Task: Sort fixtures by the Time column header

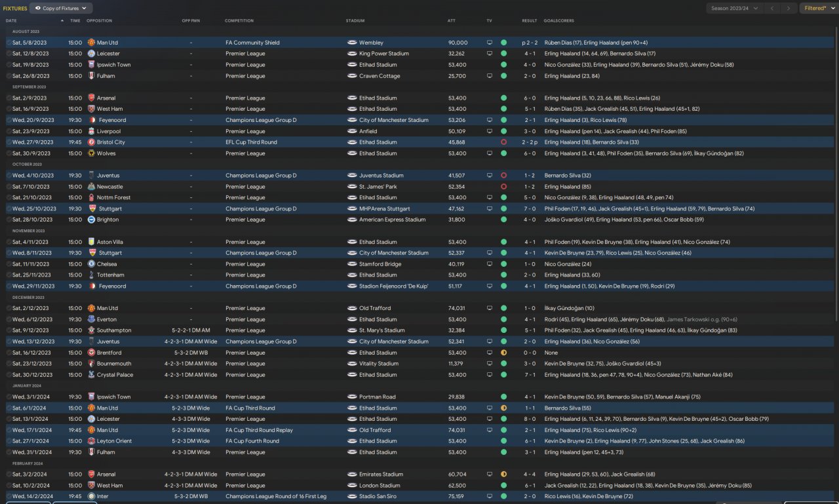Action: (x=75, y=21)
